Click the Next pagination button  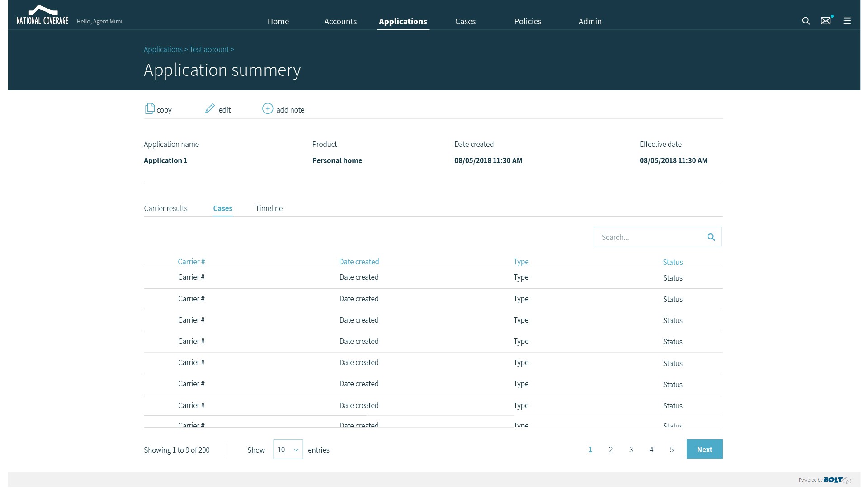[x=704, y=449]
